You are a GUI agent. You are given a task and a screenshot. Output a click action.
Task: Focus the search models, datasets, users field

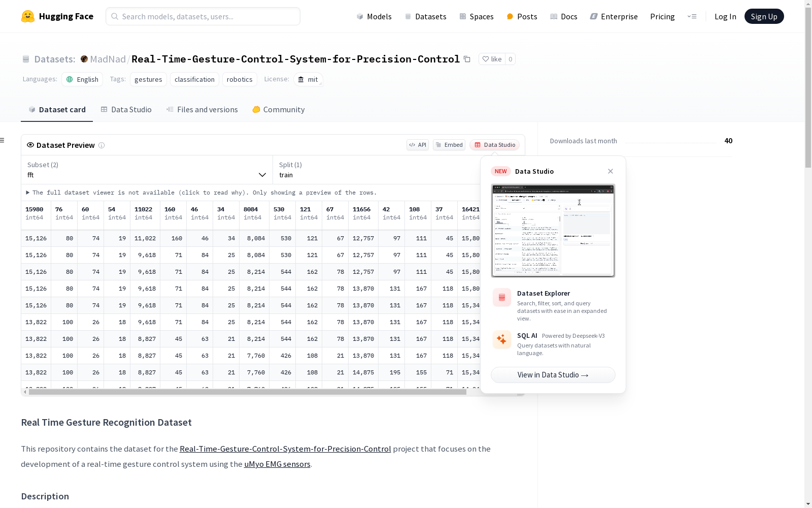203,16
